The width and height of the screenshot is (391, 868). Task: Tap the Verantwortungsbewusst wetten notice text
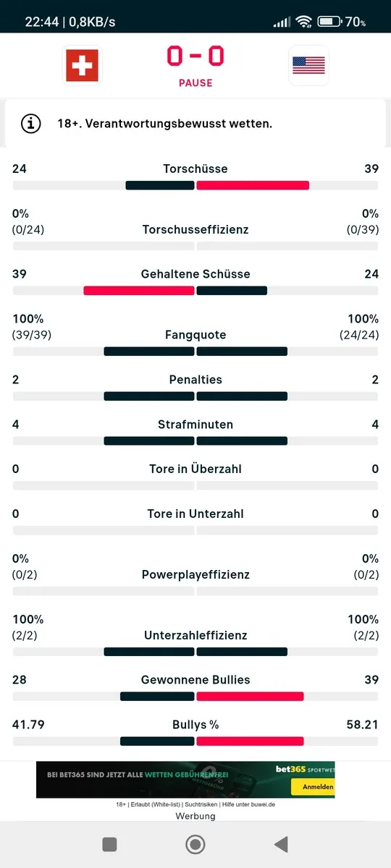(x=165, y=124)
